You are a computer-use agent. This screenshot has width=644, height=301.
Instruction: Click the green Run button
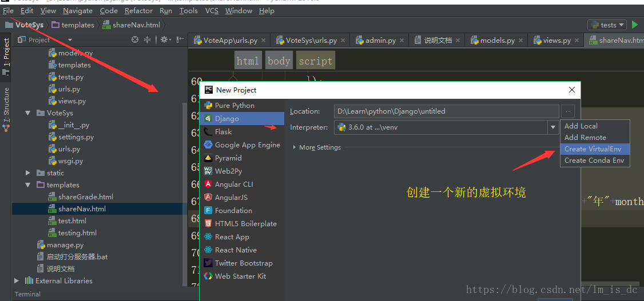tap(635, 25)
